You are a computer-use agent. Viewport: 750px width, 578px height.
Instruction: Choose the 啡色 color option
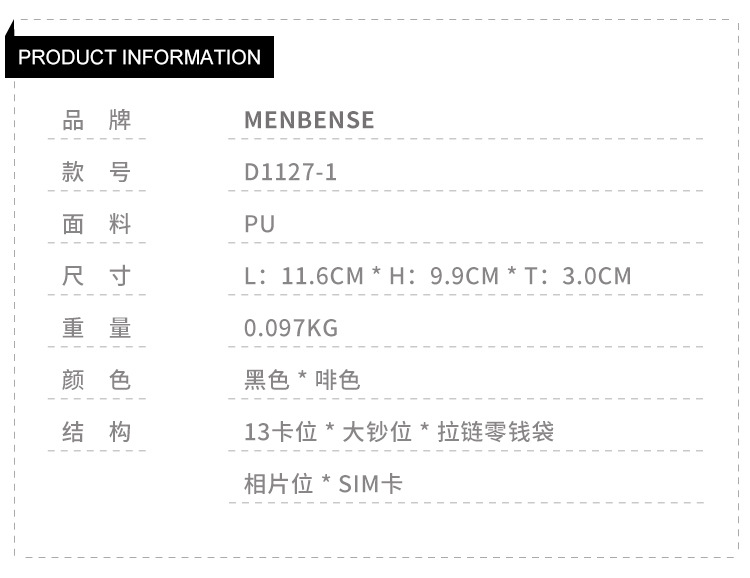pyautogui.click(x=337, y=380)
